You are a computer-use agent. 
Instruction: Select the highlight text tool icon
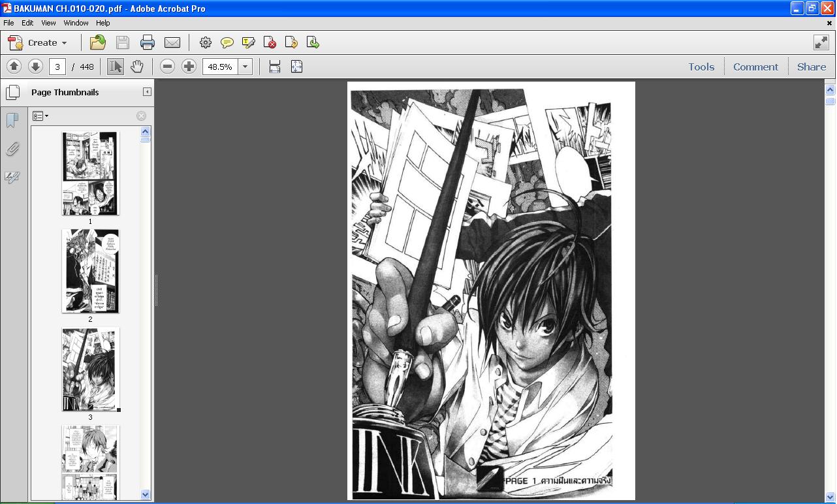(249, 42)
